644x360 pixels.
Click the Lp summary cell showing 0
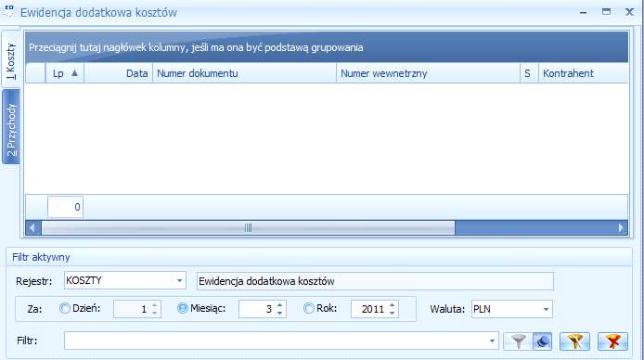pyautogui.click(x=65, y=207)
